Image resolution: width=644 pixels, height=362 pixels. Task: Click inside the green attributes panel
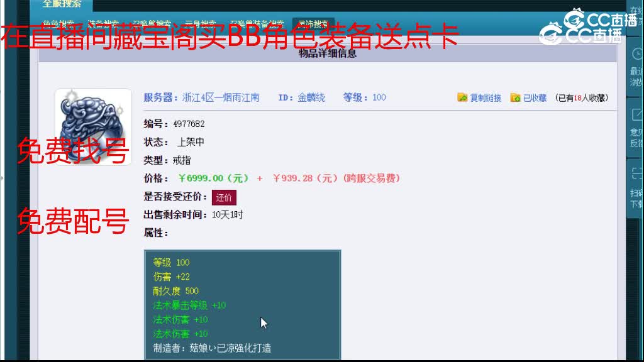coord(242,302)
